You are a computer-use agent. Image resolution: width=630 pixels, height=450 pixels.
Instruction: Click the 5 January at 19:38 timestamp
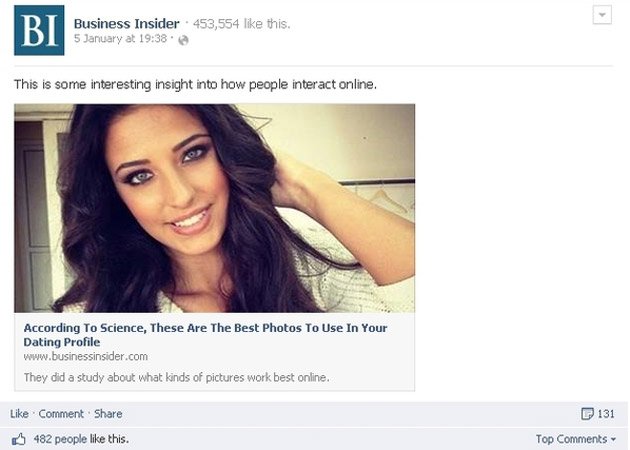[x=120, y=39]
